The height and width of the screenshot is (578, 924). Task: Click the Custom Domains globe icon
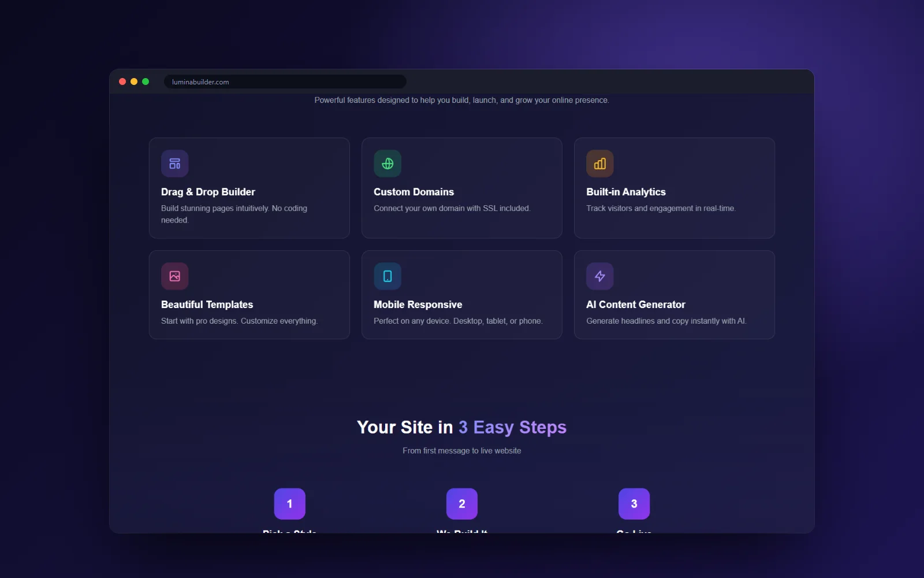[x=388, y=164]
